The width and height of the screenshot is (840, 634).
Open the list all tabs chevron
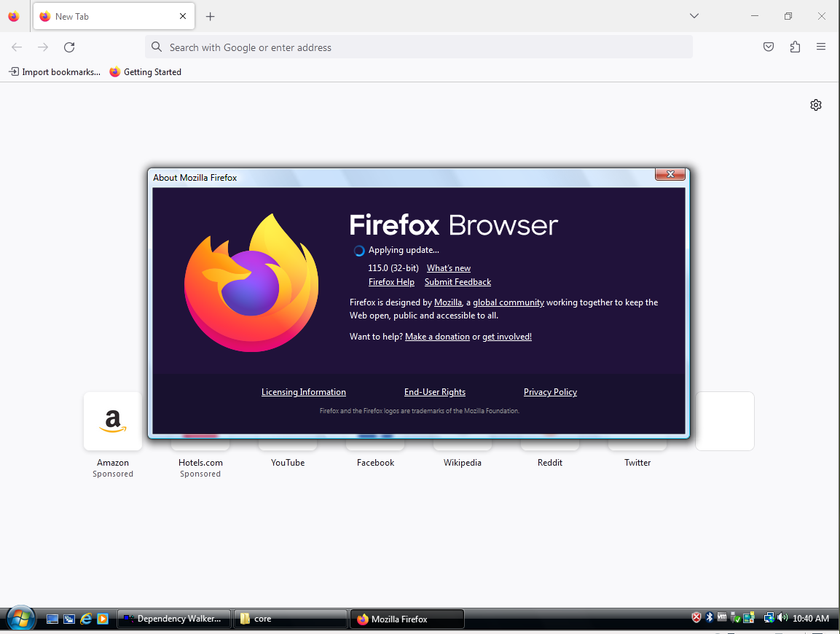(x=694, y=16)
